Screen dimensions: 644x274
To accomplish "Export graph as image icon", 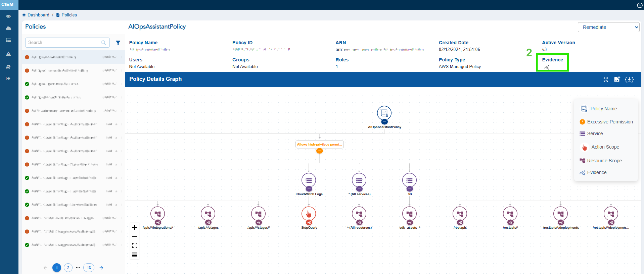I will pyautogui.click(x=617, y=79).
